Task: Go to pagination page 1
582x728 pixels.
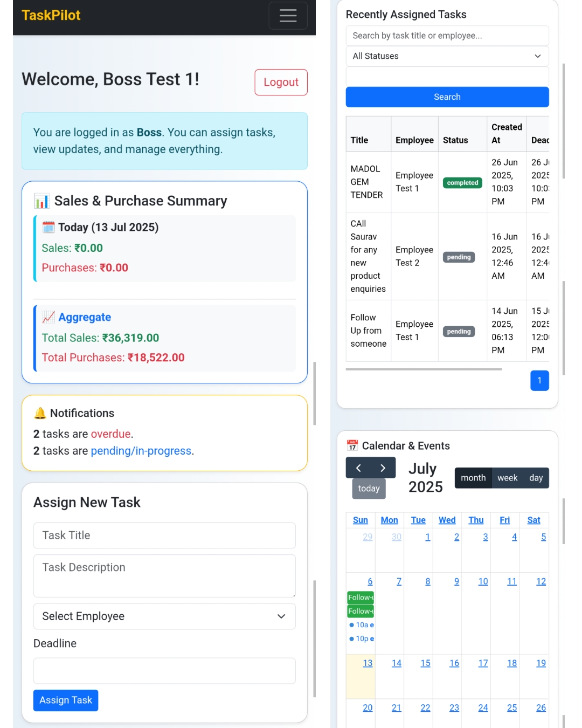Action: click(539, 381)
